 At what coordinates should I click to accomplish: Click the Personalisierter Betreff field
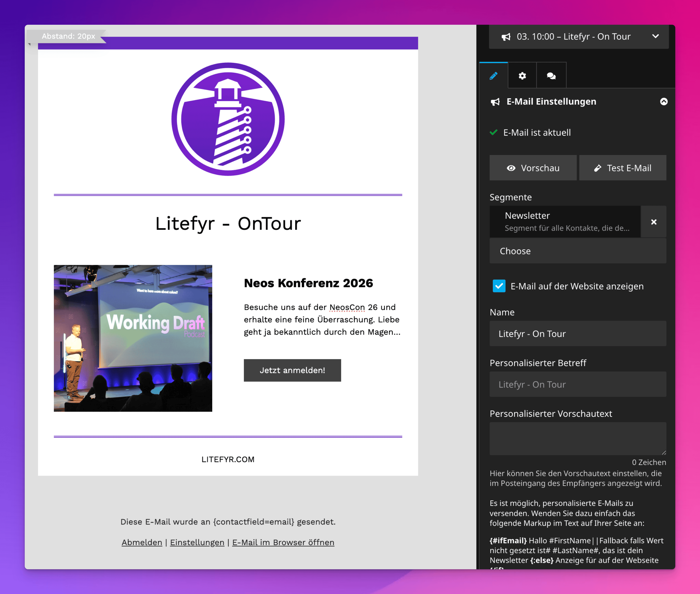tap(578, 384)
